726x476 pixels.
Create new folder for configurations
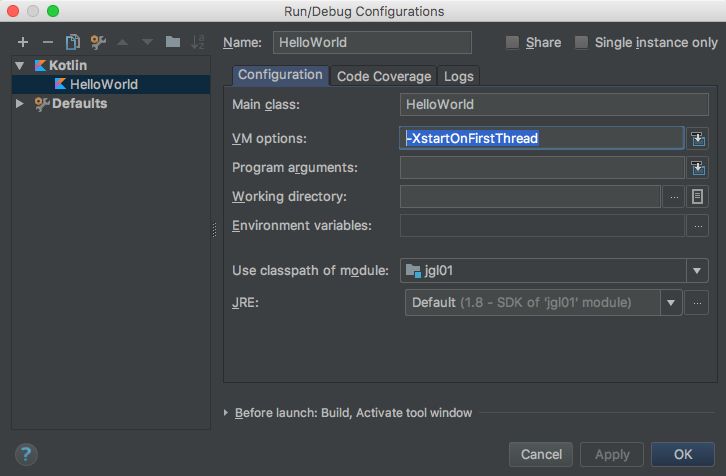click(x=173, y=42)
